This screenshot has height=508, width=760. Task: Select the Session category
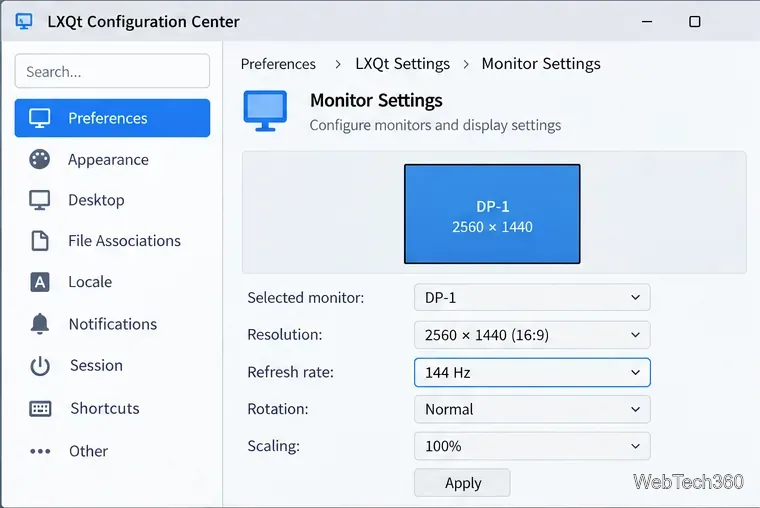click(112, 365)
